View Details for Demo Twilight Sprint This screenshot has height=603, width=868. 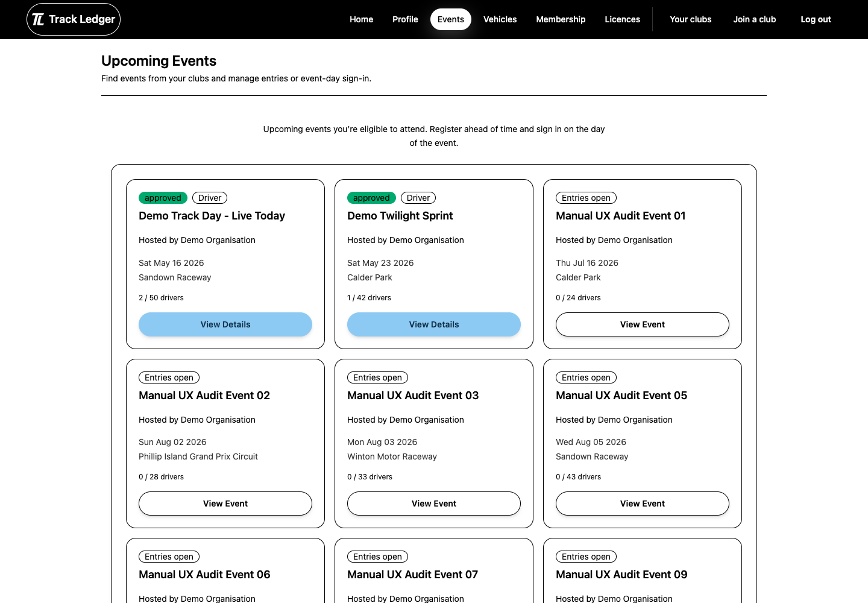point(434,324)
